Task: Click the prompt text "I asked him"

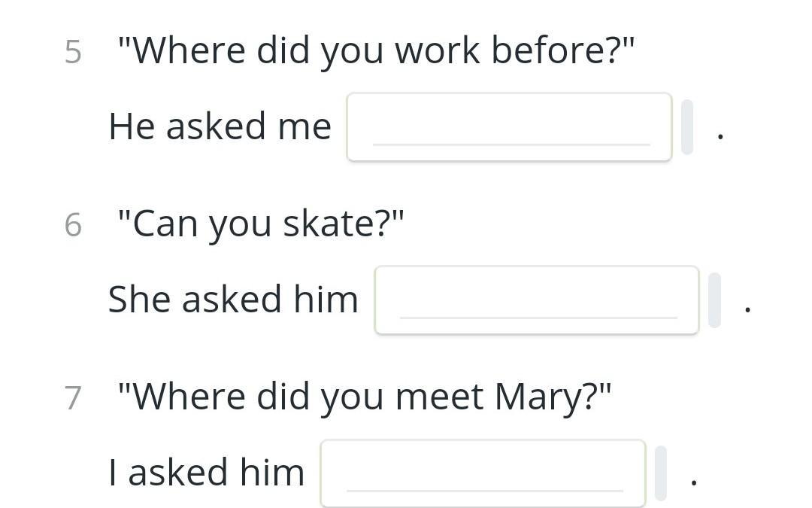Action: pyautogui.click(x=207, y=473)
